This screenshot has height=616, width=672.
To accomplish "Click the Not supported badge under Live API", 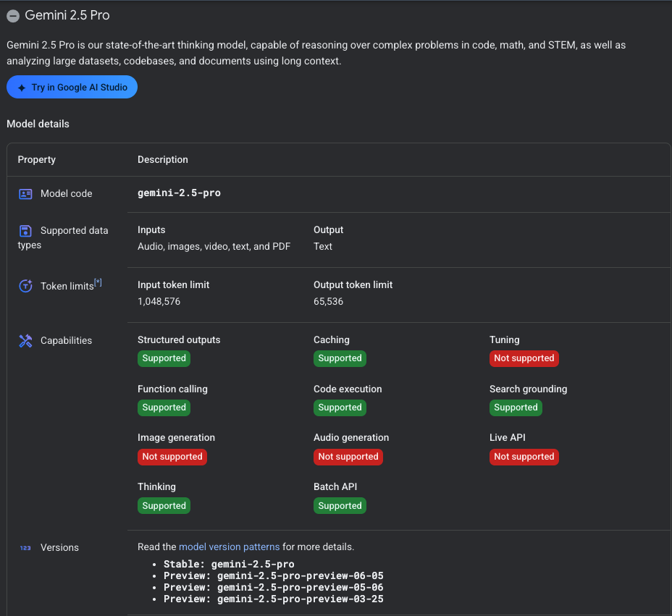I will (x=524, y=457).
